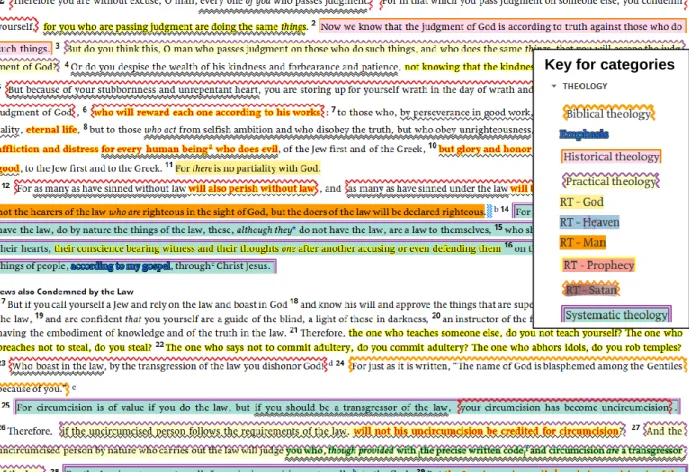The width and height of the screenshot is (689, 472).
Task: Open footnote c before 'Christ Jesus'
Action: 214,264
